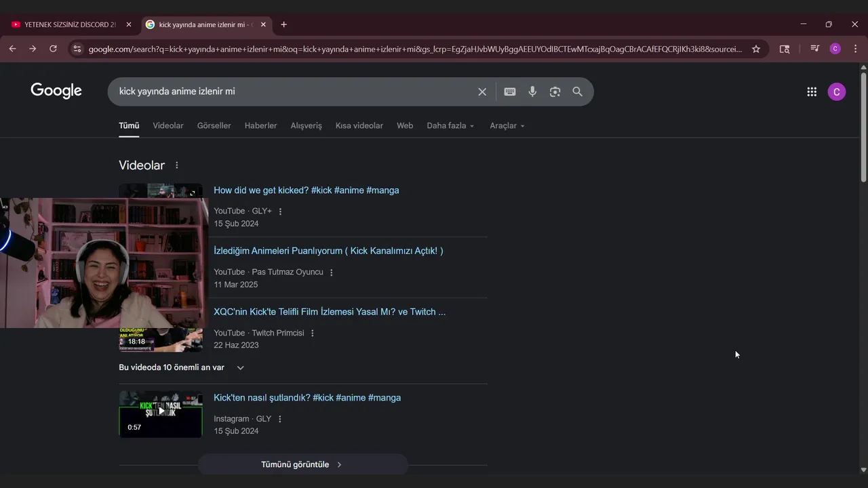Switch to the Videolar tab

pos(168,125)
